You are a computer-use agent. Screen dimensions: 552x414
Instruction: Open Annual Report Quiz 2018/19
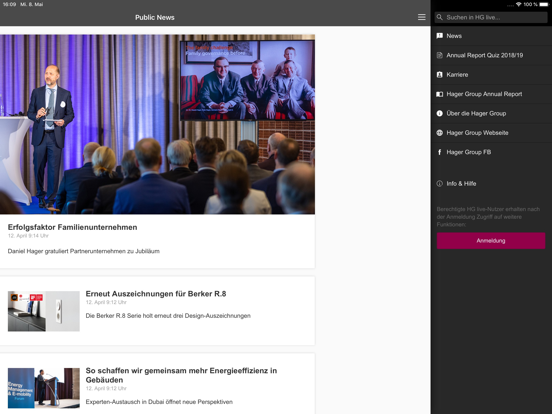click(x=491, y=55)
